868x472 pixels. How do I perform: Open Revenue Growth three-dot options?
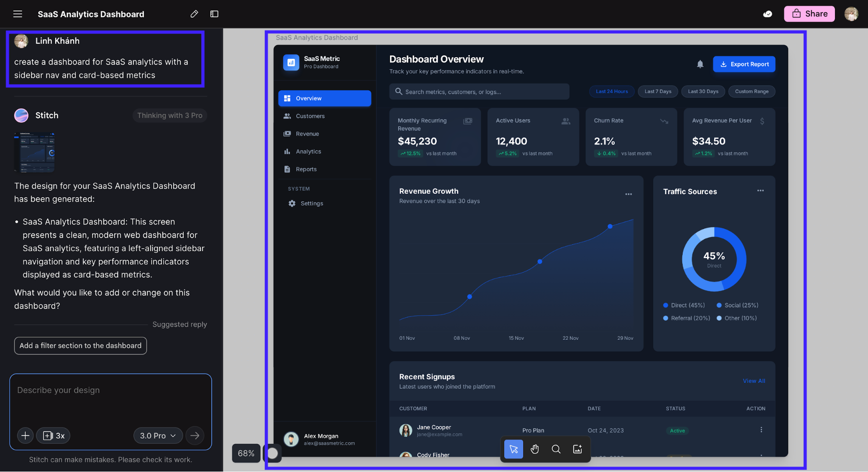pos(628,194)
